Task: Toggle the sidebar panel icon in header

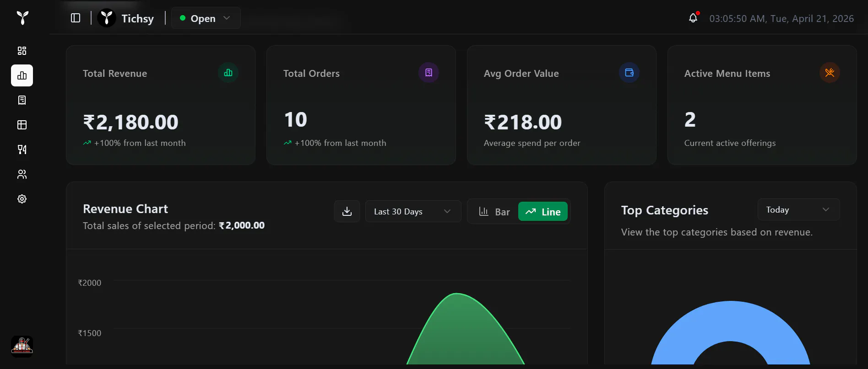Action: pos(76,18)
